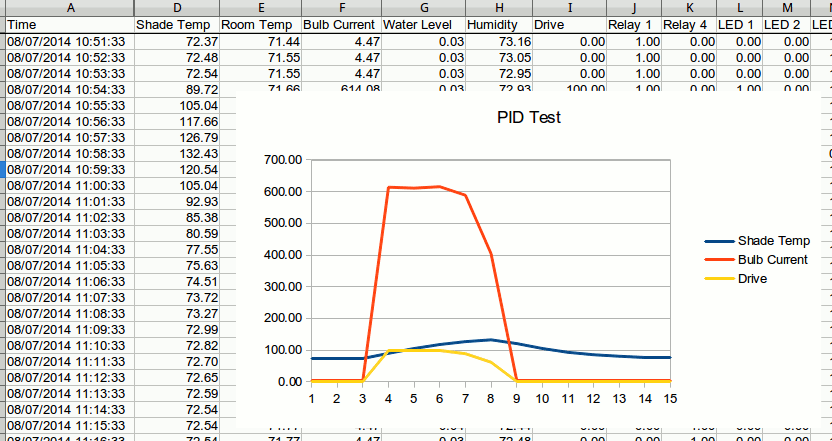Select Shade Temp value 73.27
Viewport: 832px width, 441px height.
pos(177,314)
